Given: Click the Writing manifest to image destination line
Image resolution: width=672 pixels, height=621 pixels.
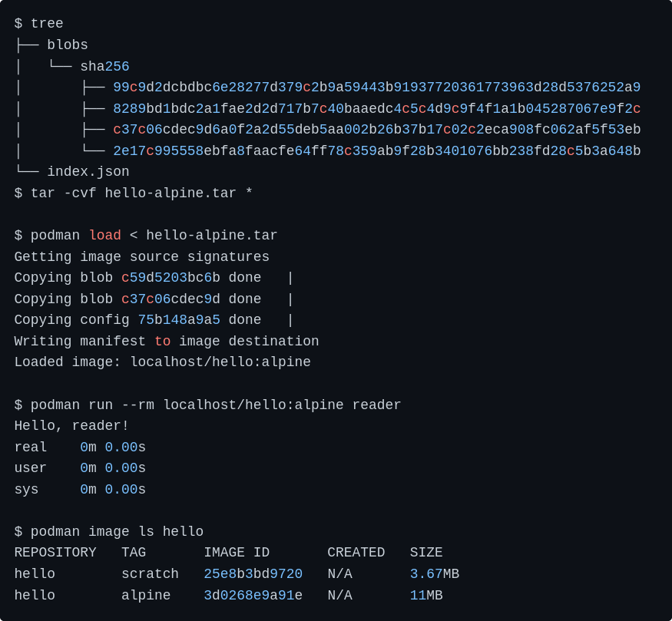Looking at the screenshot, I should (166, 342).
